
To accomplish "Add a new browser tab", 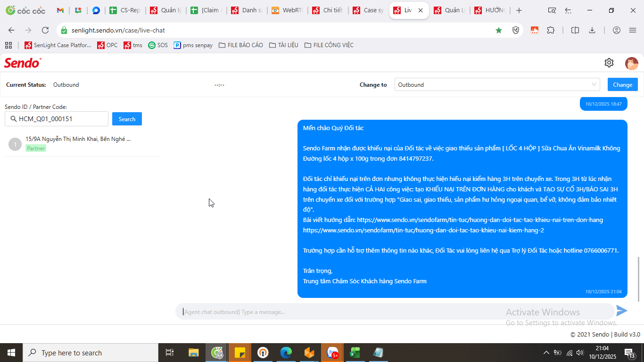I will (519, 10).
